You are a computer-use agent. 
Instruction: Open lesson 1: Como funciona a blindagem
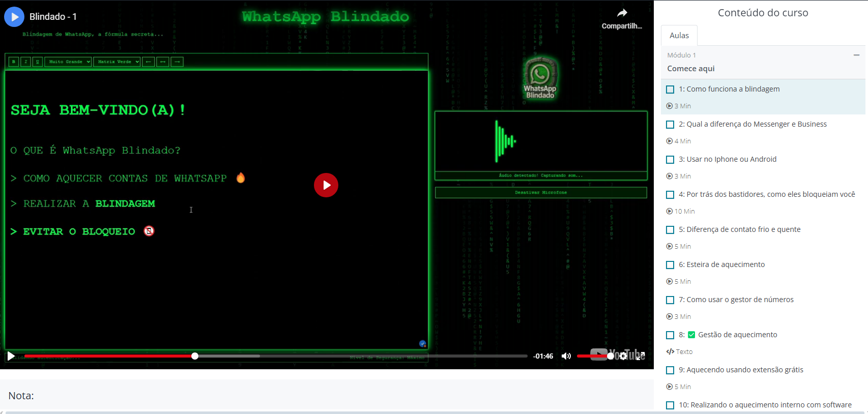[729, 89]
